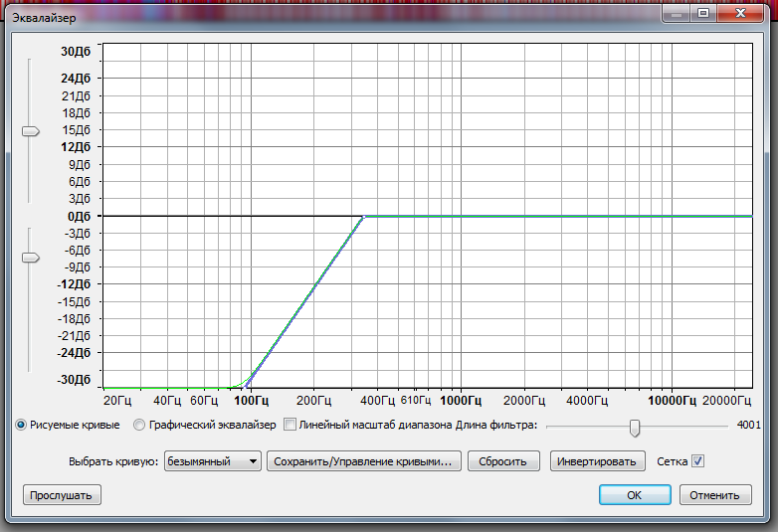Click the lower dB range slider handle
The image size is (778, 532).
click(x=30, y=258)
